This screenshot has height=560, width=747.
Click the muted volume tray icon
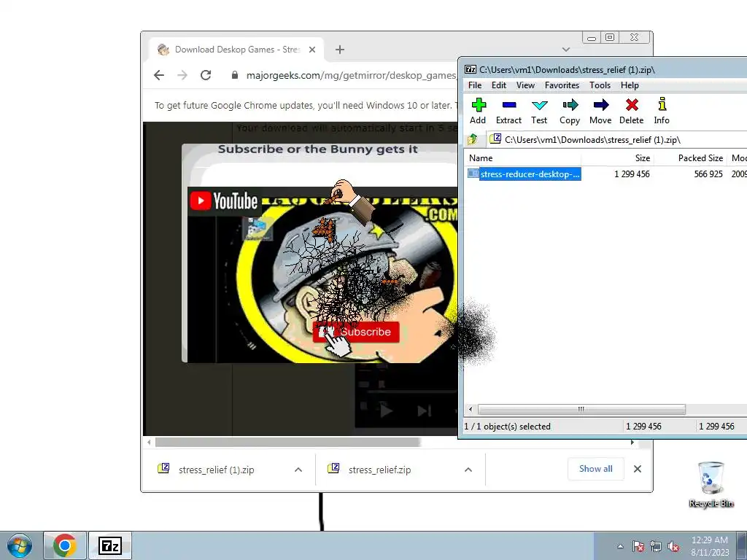pos(673,546)
